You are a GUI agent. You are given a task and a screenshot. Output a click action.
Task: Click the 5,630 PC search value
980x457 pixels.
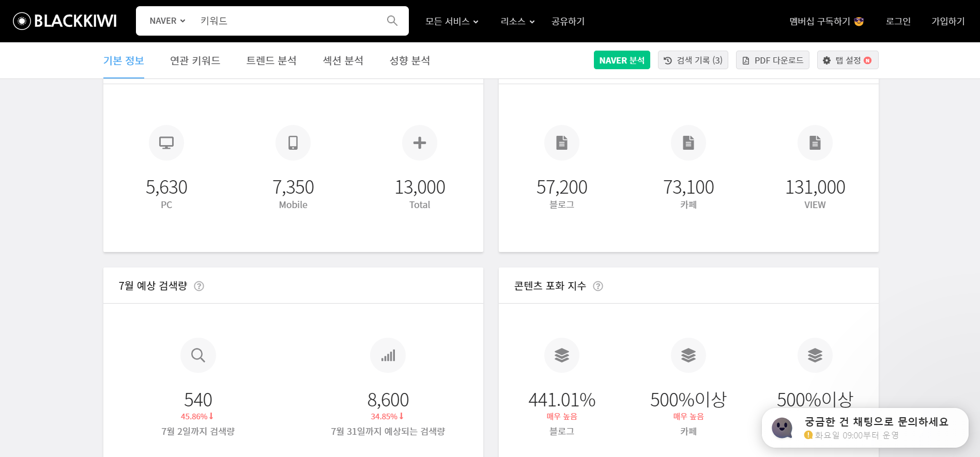(166, 187)
